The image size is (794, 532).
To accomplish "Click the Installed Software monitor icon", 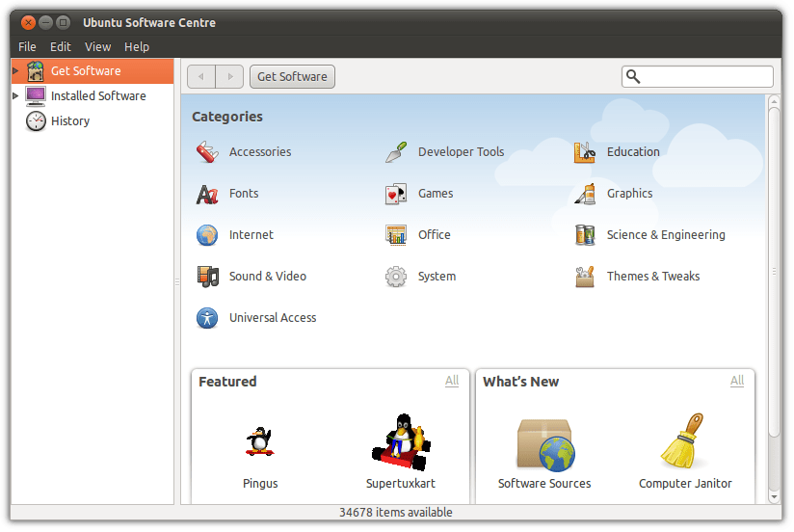I will [x=36, y=95].
